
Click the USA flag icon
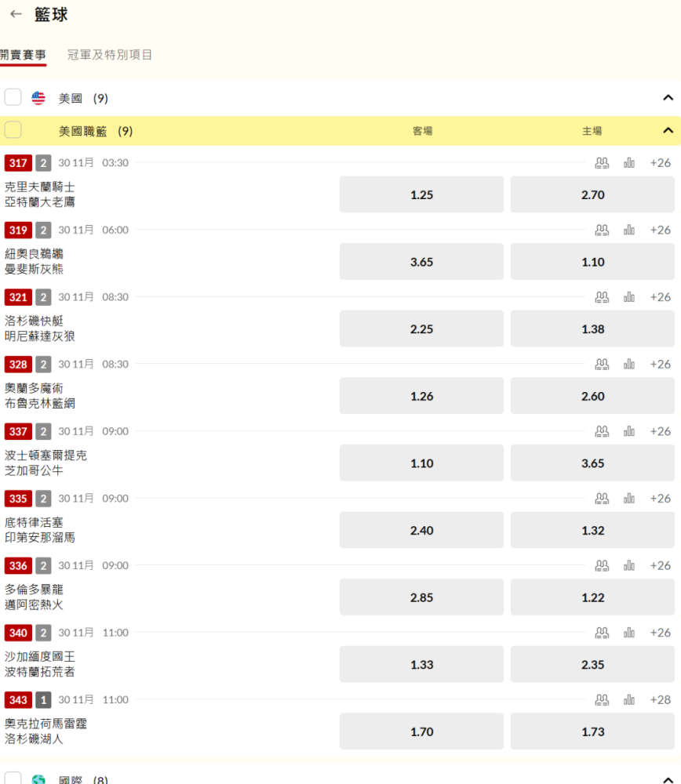38,98
